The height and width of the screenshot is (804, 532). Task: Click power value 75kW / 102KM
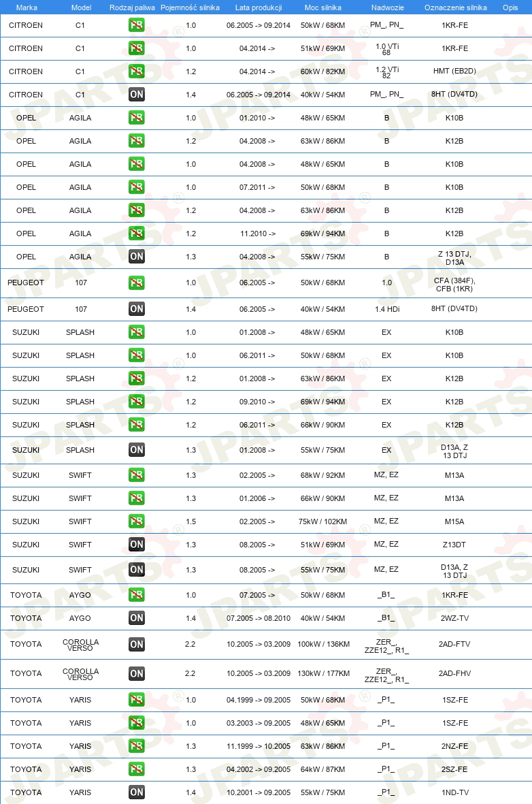click(323, 521)
